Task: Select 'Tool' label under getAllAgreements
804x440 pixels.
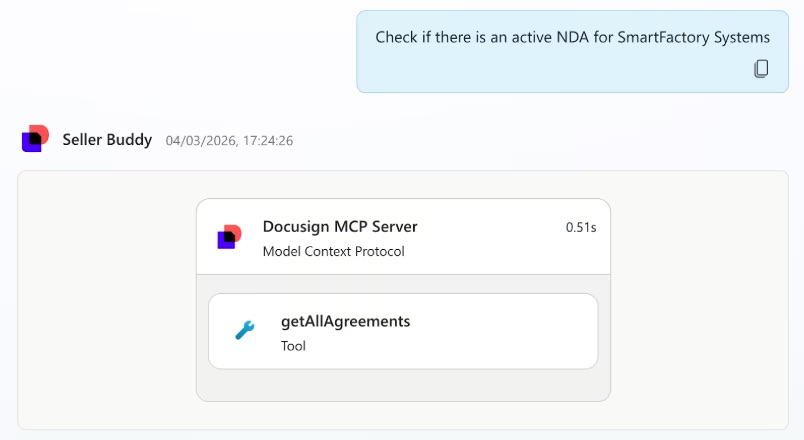Action: point(293,346)
